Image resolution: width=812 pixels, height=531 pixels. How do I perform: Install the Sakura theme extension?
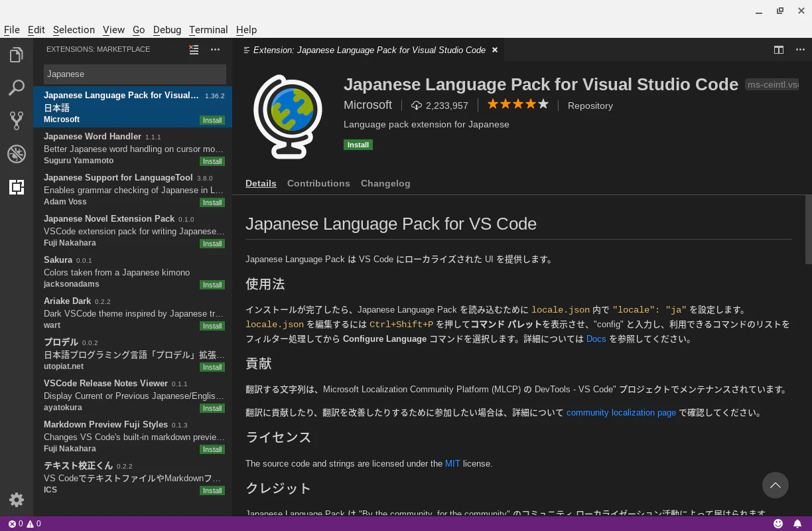click(x=212, y=285)
